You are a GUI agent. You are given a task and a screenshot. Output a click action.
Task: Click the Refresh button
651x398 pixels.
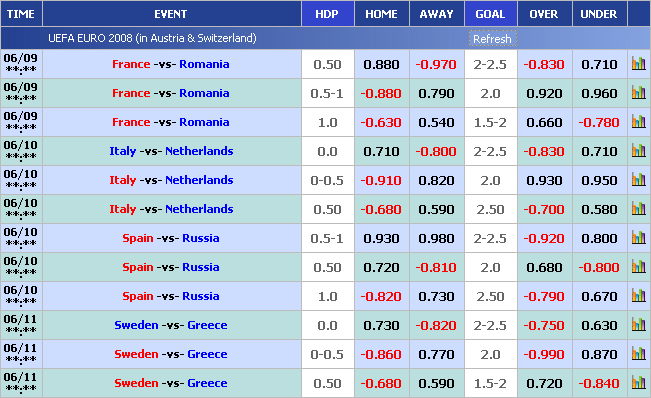pyautogui.click(x=492, y=39)
